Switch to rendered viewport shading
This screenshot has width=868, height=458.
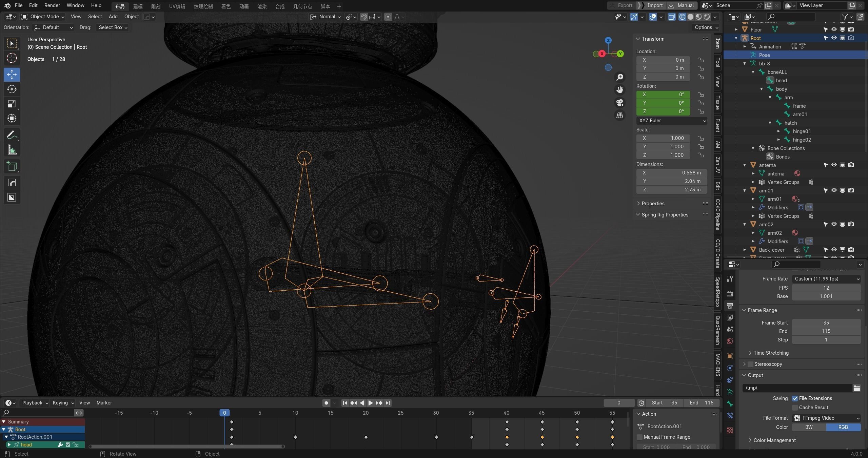pos(707,17)
